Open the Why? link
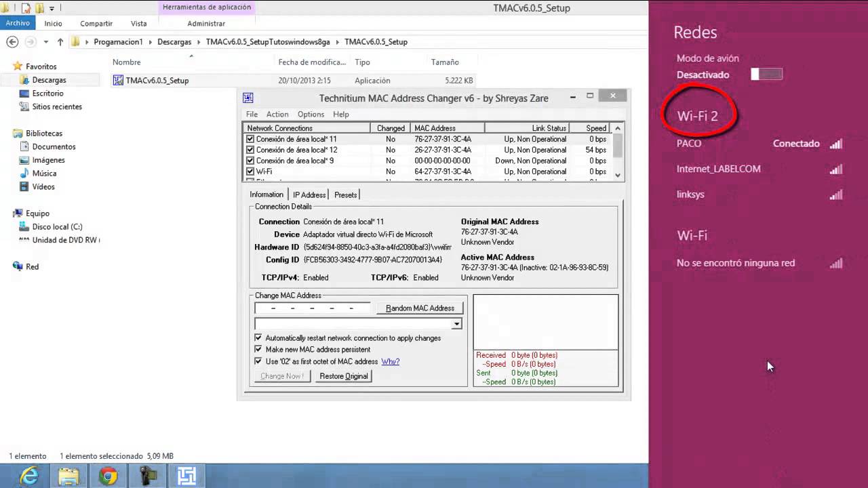This screenshot has width=868, height=488. pyautogui.click(x=390, y=361)
